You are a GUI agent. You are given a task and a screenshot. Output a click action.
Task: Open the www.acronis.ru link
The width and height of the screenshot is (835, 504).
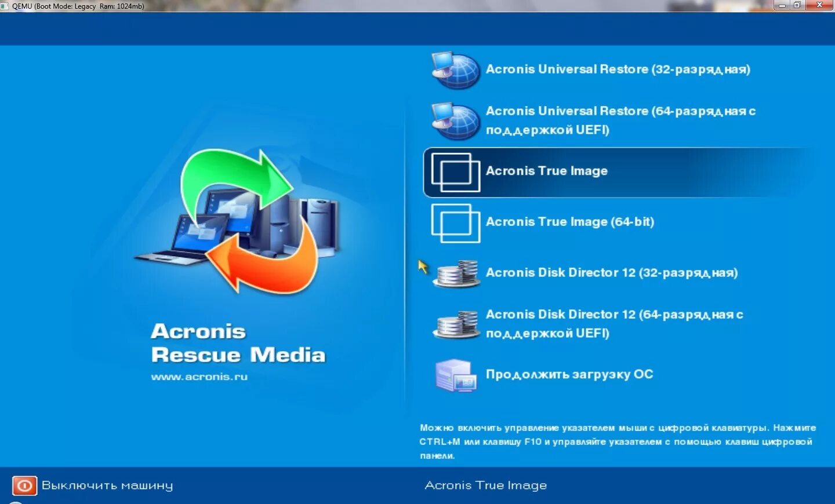click(199, 377)
